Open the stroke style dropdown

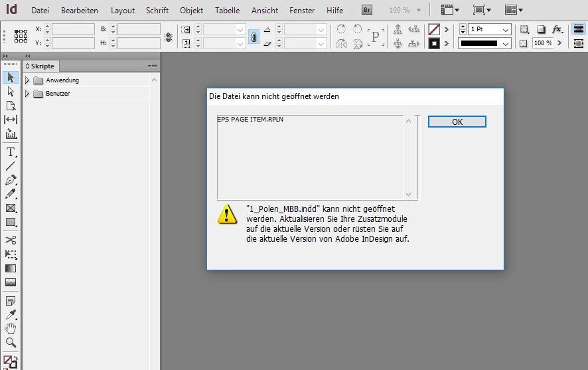coord(506,44)
